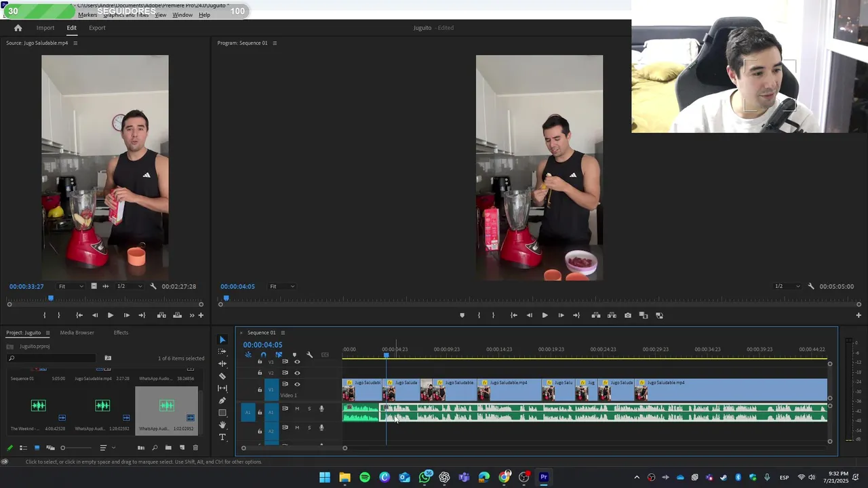Screen dimensions: 868x488
Task: Open Program monitor 1/2 playback resolution dropdown
Action: pos(787,286)
